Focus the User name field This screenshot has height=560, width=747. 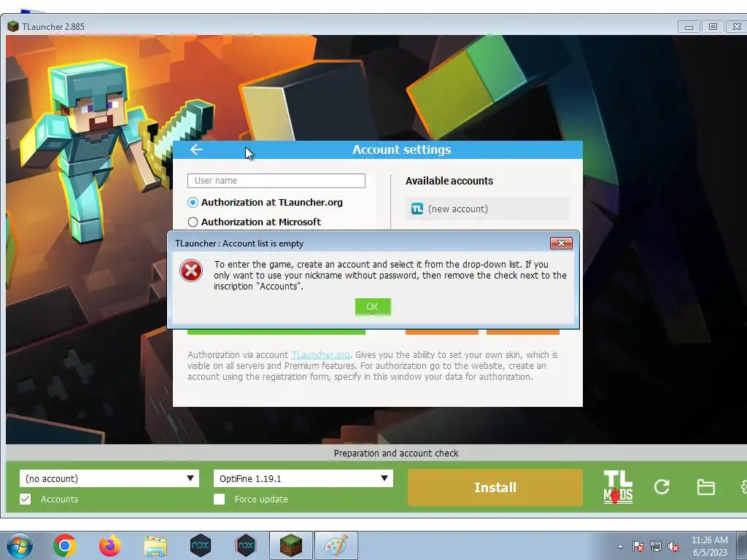click(x=276, y=181)
